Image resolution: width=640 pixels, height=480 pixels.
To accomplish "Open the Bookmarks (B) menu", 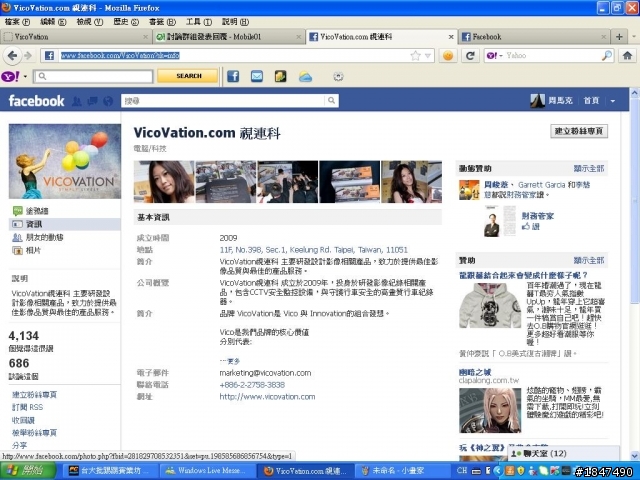I will pos(162,22).
